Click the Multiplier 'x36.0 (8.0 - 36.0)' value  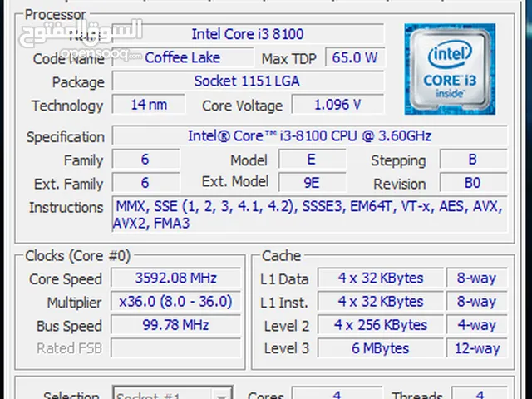click(175, 301)
